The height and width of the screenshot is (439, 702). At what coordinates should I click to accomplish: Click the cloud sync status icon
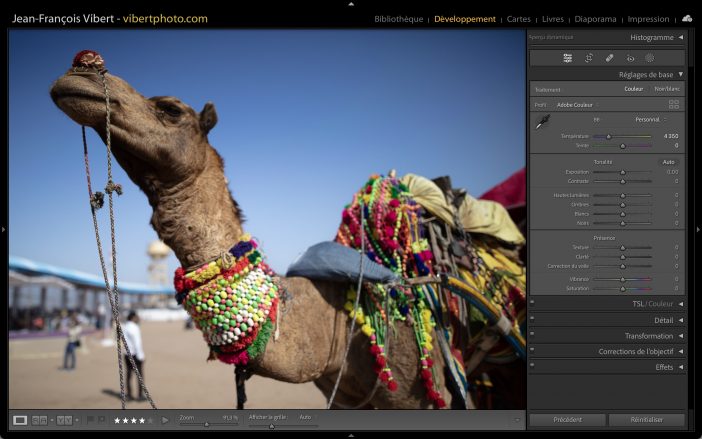point(687,18)
